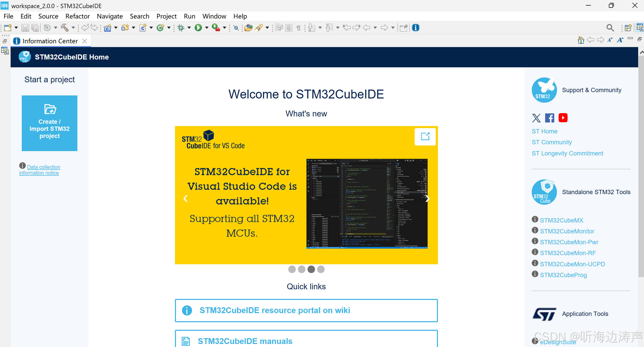Start debugging with the bug icon
This screenshot has width=644, height=347.
[181, 28]
